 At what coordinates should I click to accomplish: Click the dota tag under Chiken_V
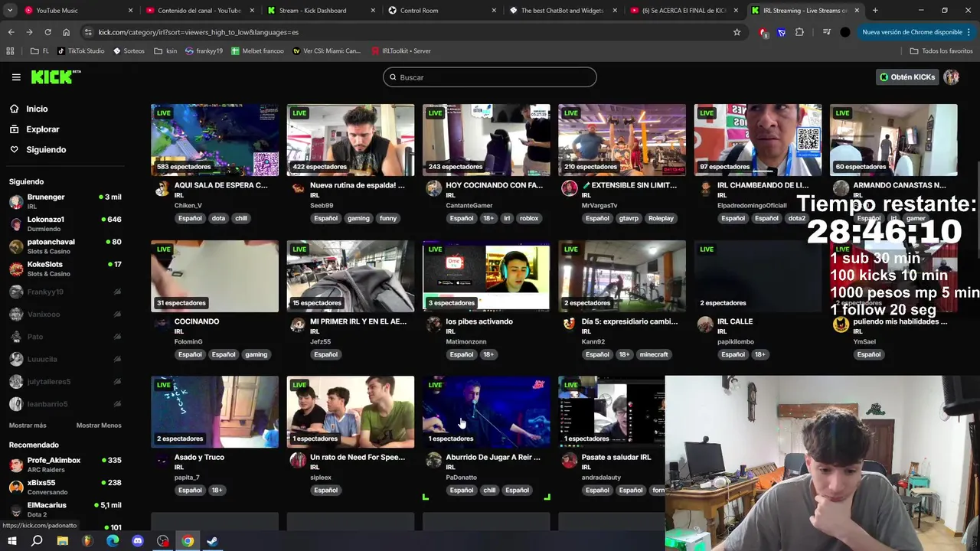click(219, 218)
